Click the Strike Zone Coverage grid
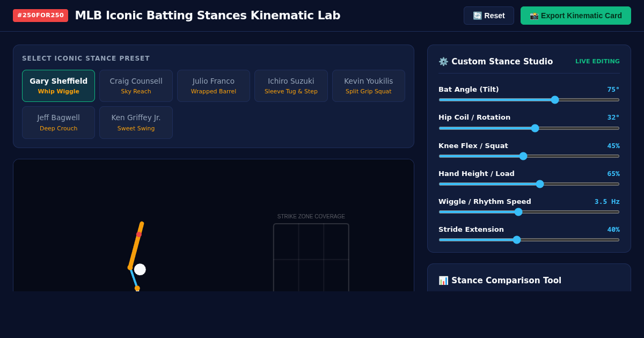This screenshot has height=338, width=644. click(311, 258)
